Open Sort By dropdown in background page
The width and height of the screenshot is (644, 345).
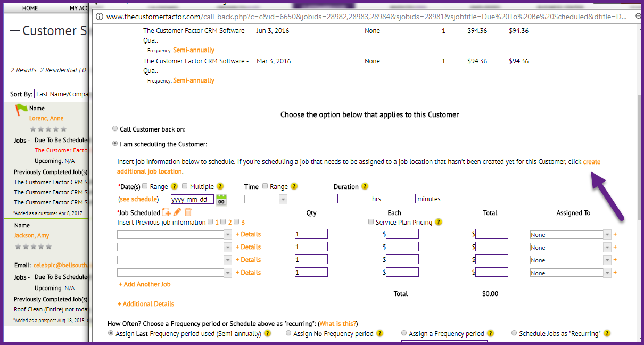click(61, 94)
